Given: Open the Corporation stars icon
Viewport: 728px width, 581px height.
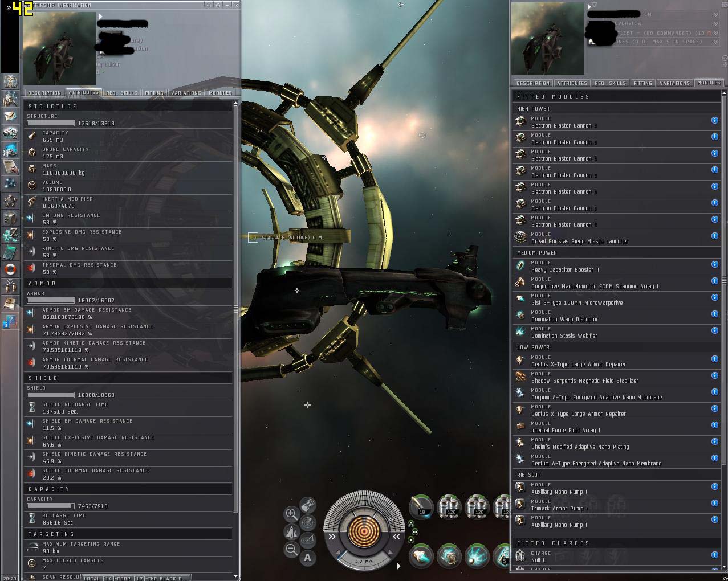Looking at the screenshot, I should (10, 201).
